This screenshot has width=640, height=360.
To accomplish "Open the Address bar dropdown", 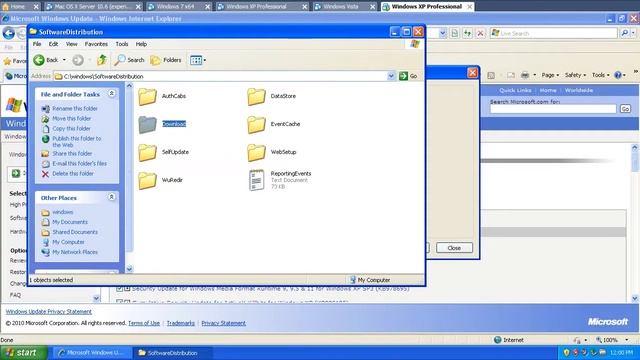I will [x=391, y=76].
